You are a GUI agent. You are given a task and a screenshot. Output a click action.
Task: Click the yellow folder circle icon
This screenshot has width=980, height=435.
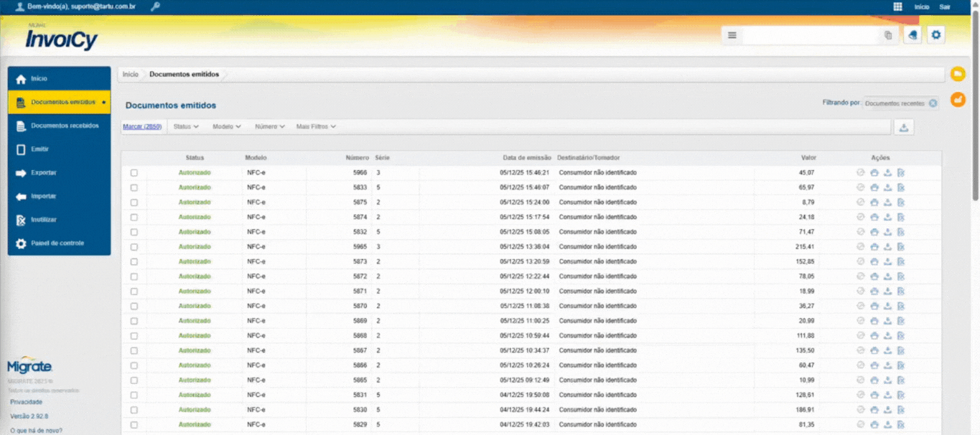(x=958, y=75)
